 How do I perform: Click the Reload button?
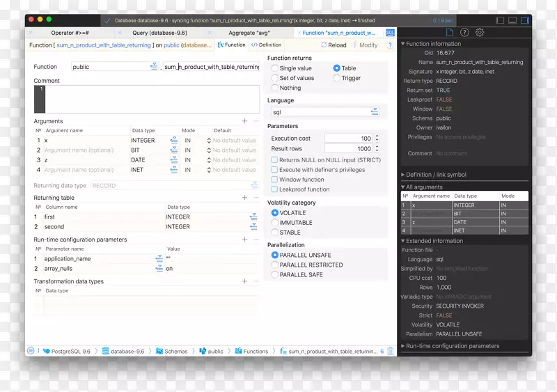pyautogui.click(x=334, y=45)
